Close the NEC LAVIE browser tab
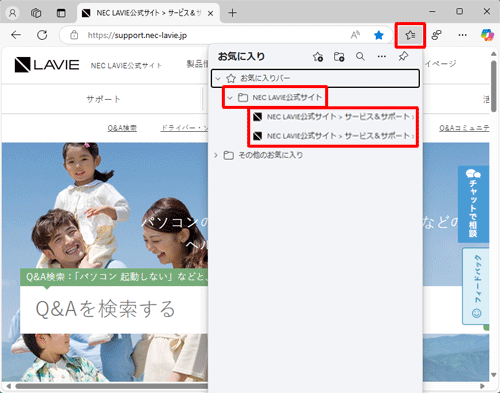Viewport: 500px width, 393px height. 210,13
